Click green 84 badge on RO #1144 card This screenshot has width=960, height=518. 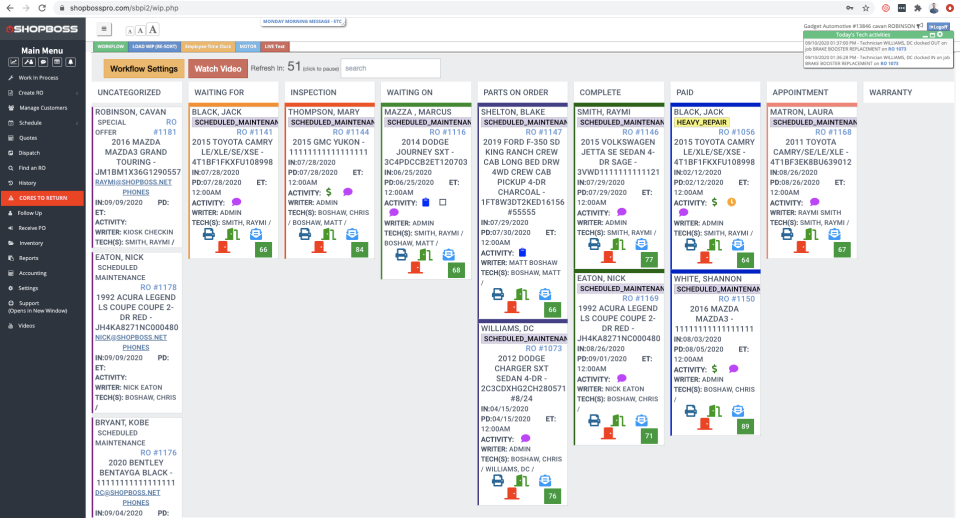(x=359, y=249)
